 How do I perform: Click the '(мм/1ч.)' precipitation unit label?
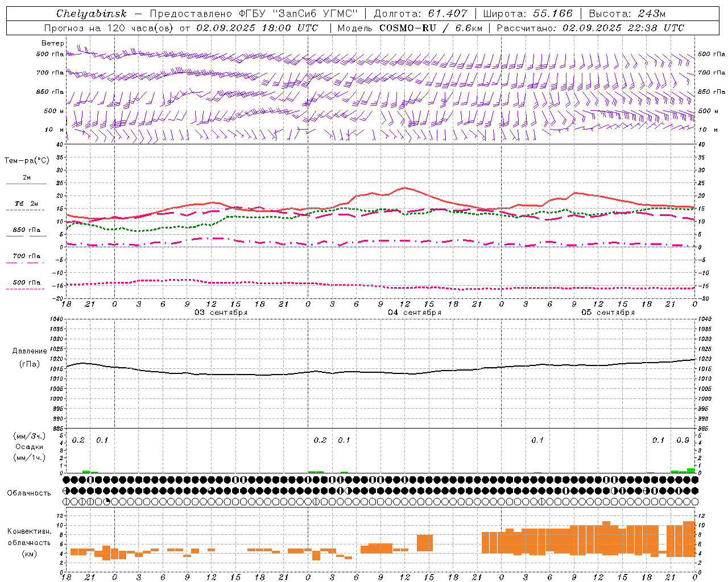[30, 458]
